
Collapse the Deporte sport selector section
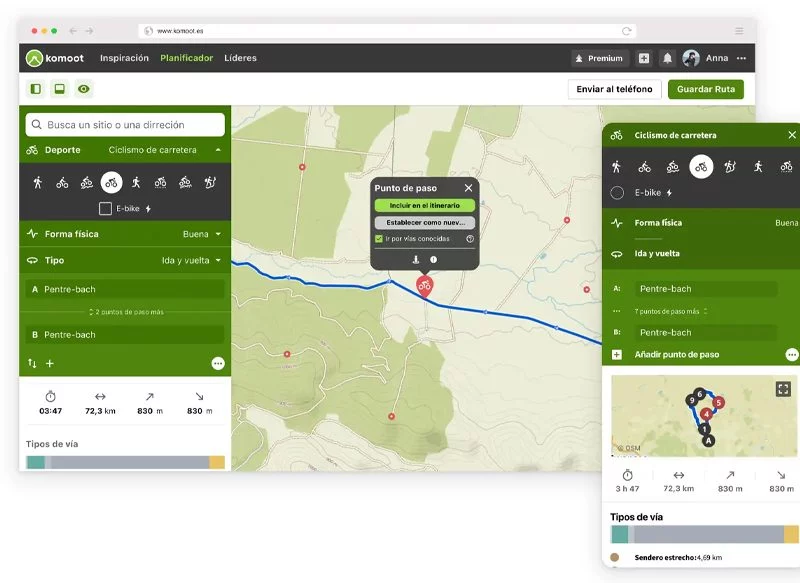(x=218, y=150)
